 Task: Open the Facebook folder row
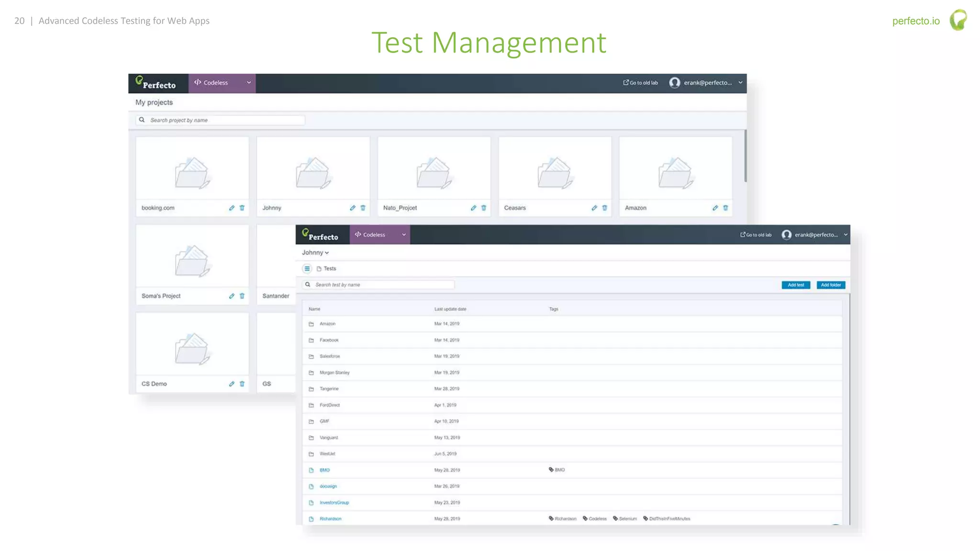click(572, 340)
